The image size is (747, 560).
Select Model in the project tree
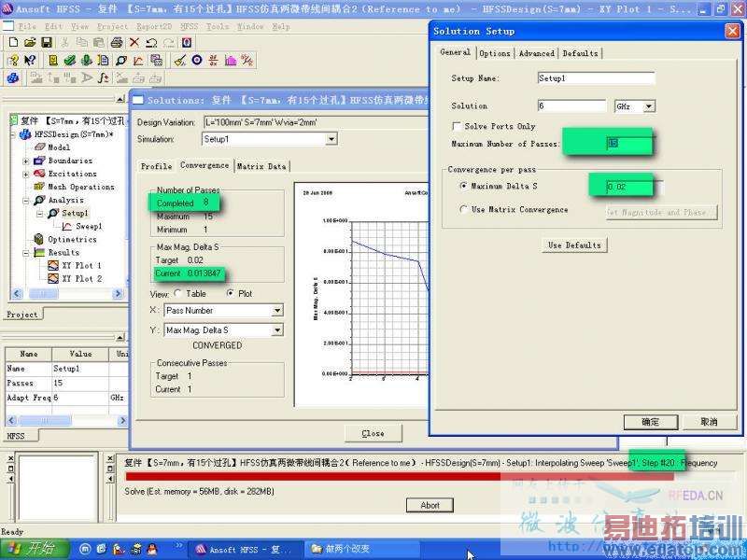59,147
